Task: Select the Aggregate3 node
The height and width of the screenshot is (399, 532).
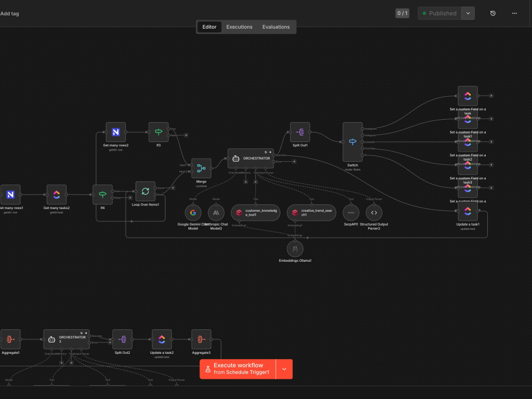Action: pyautogui.click(x=201, y=339)
